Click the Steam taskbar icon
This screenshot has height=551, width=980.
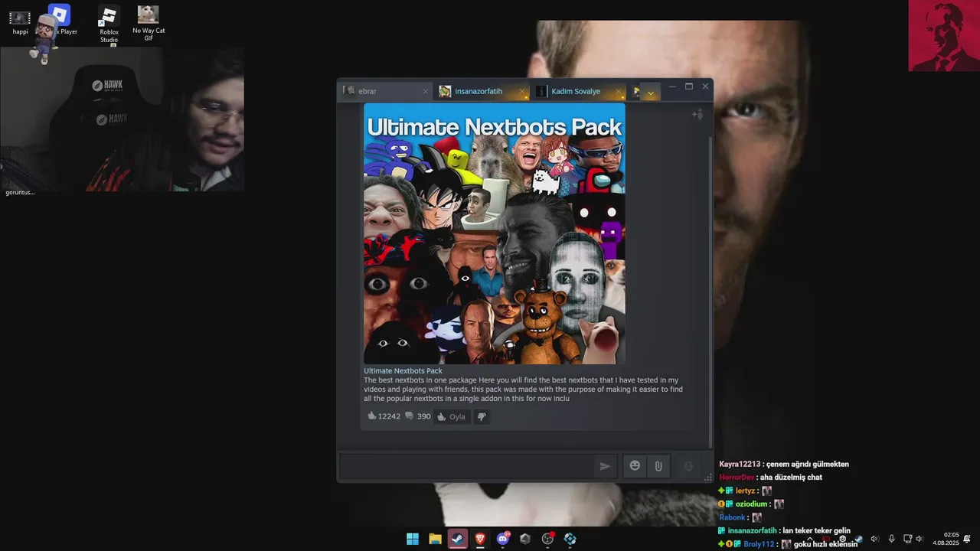coord(458,539)
